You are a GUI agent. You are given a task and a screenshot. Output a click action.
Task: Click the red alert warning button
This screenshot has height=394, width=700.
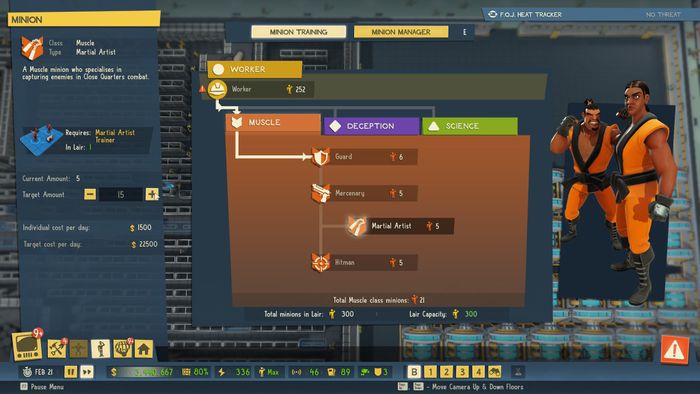pos(675,350)
